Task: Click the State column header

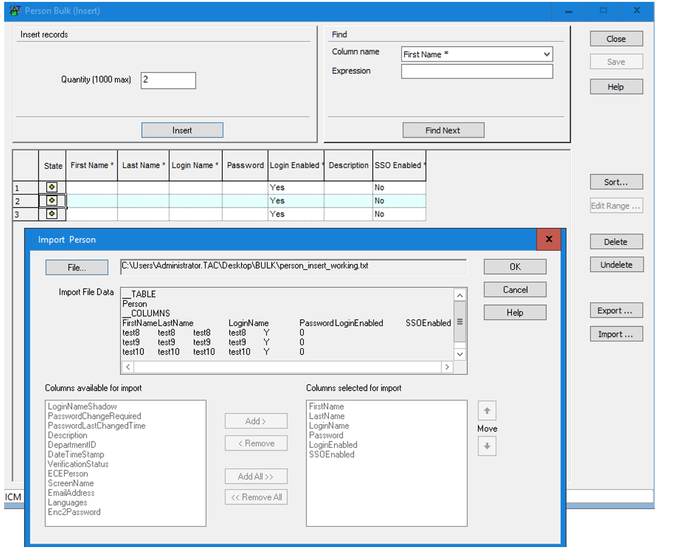Action: (53, 166)
